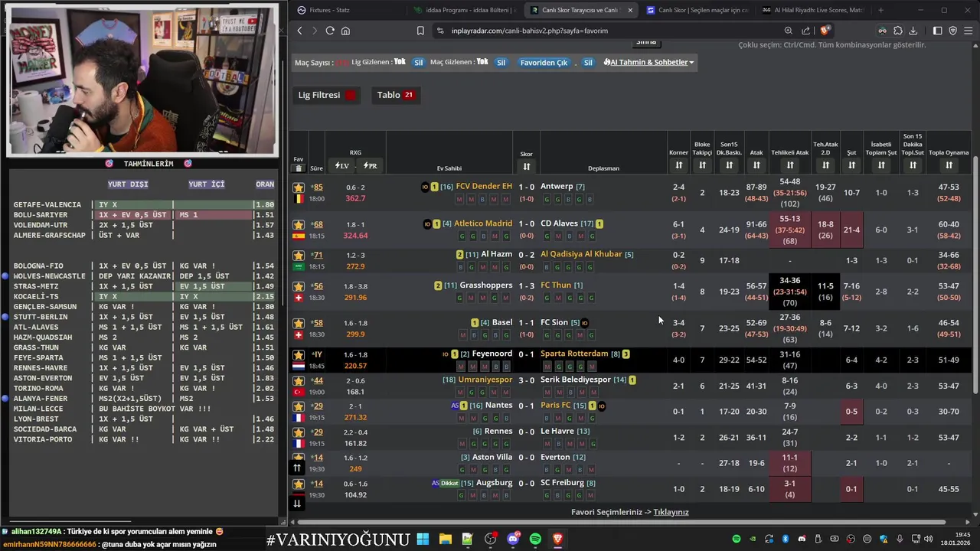Viewport: 980px width, 551px height.
Task: Unfavorite the Grasshoppers match star
Action: pos(299,287)
